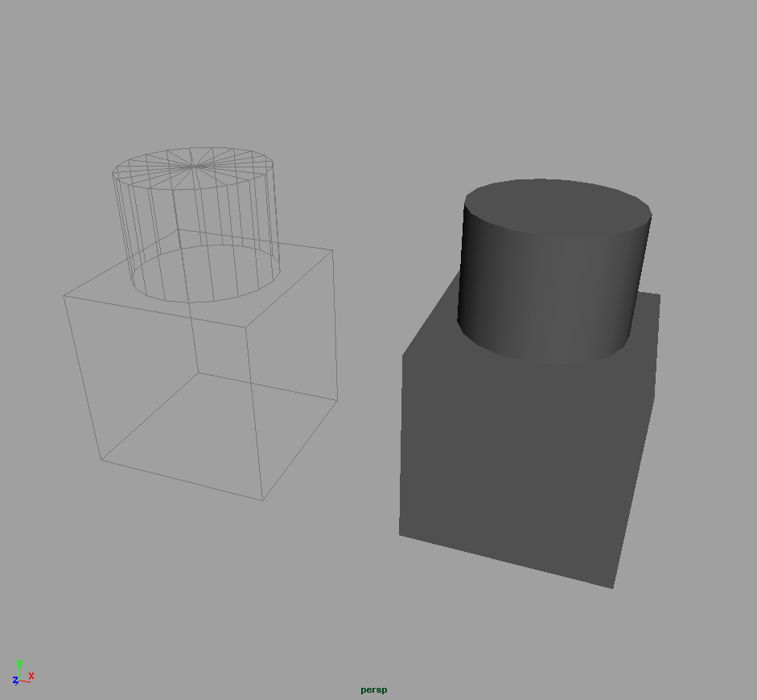Screen dimensions: 757x700
Task: Click the persp camera name label
Action: (373, 690)
